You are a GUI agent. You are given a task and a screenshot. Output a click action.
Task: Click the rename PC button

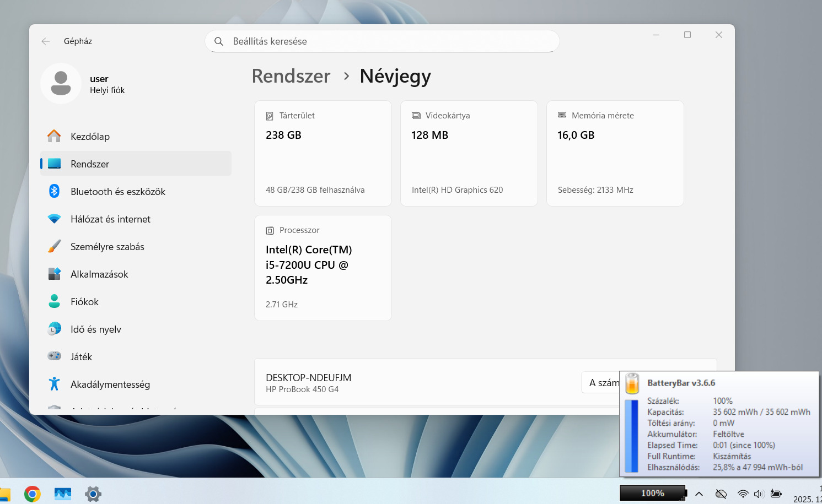click(x=600, y=382)
